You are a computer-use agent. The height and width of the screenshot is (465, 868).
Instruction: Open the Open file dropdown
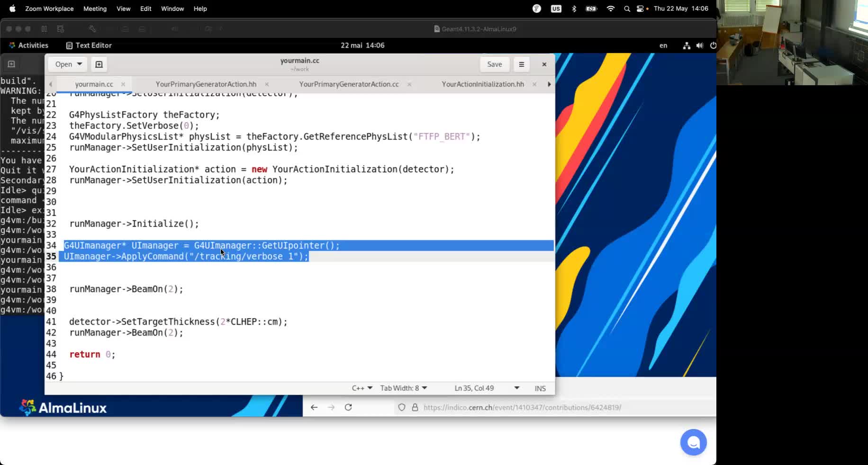tap(67, 64)
